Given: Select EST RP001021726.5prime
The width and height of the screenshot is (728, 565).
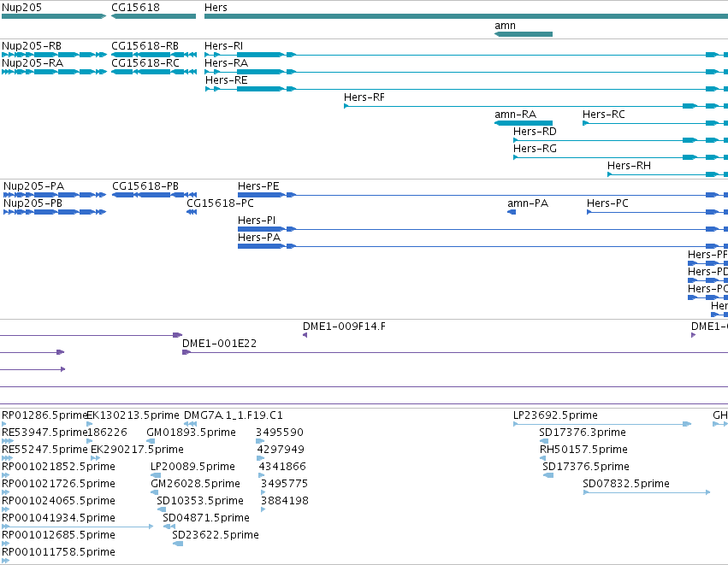Looking at the screenshot, I should click(x=58, y=485).
